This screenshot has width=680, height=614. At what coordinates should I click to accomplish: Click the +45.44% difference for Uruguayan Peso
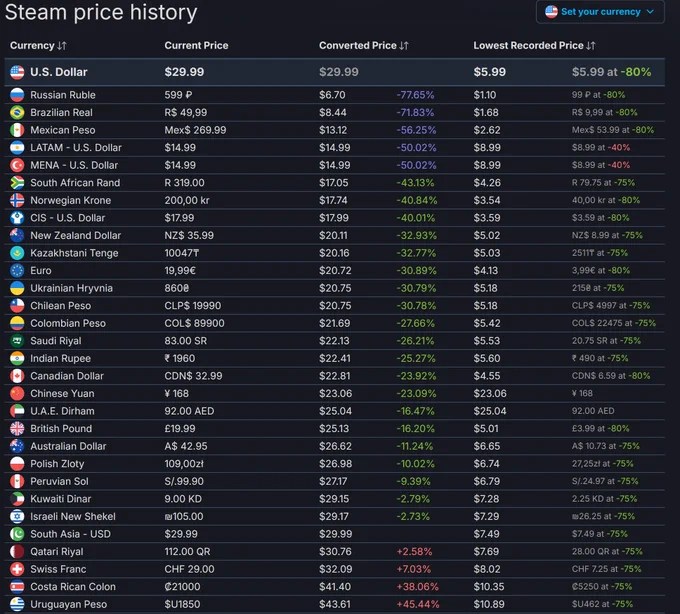[418, 604]
